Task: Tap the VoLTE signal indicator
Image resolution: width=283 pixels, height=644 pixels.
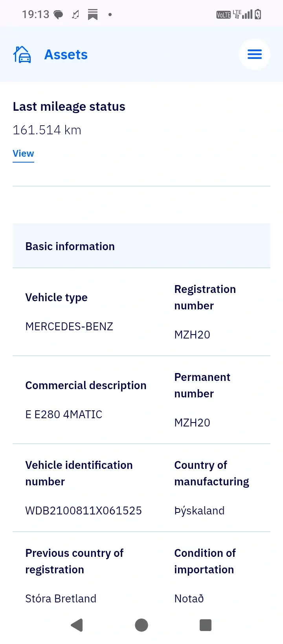Action: coord(224,15)
